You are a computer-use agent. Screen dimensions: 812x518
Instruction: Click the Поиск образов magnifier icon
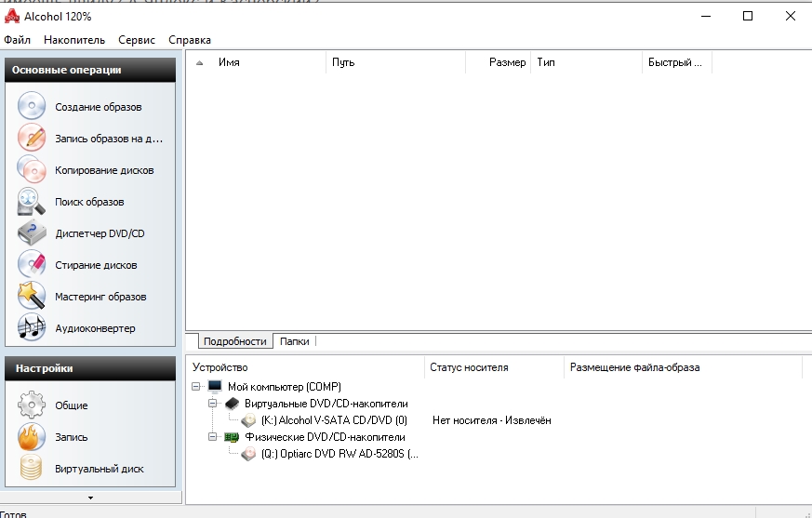pyautogui.click(x=32, y=201)
